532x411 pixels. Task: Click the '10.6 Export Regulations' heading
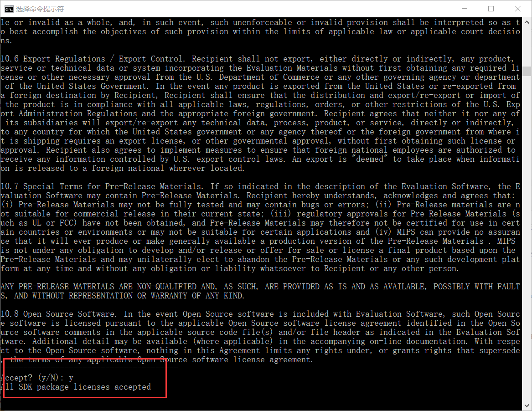pos(53,59)
